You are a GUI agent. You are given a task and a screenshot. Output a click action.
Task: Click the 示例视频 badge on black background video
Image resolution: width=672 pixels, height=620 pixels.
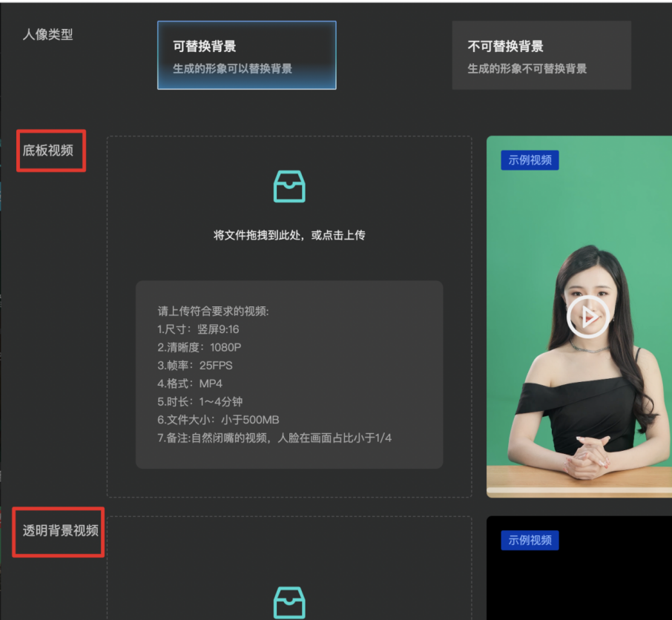coord(530,541)
